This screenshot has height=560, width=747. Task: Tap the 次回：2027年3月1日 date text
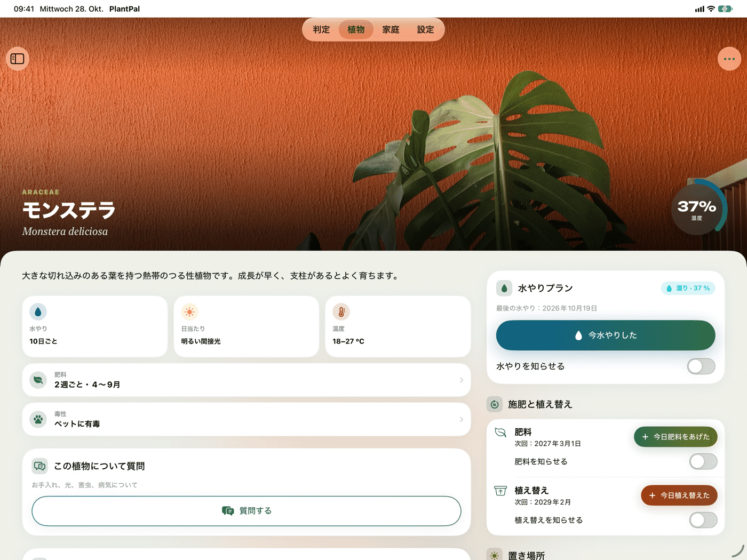coord(547,444)
